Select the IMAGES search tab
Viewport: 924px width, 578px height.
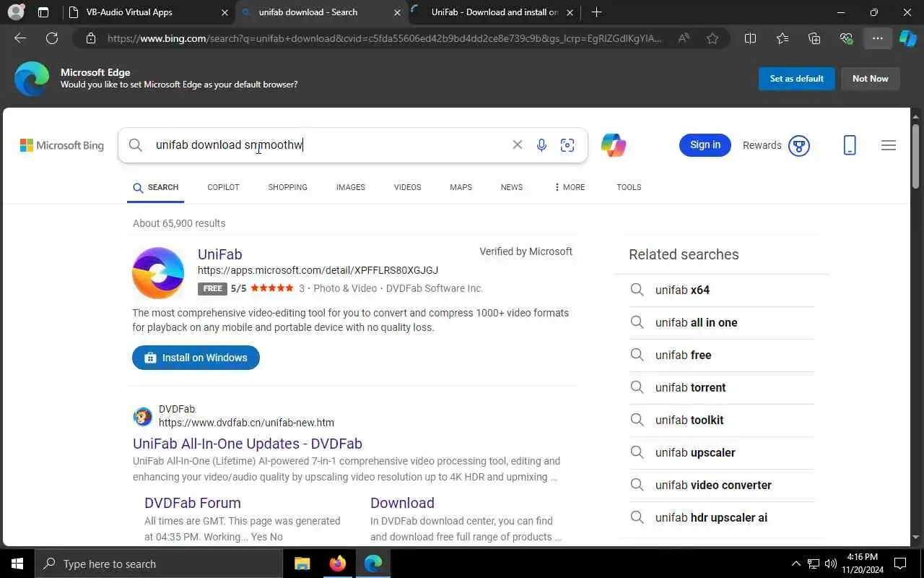pos(350,187)
